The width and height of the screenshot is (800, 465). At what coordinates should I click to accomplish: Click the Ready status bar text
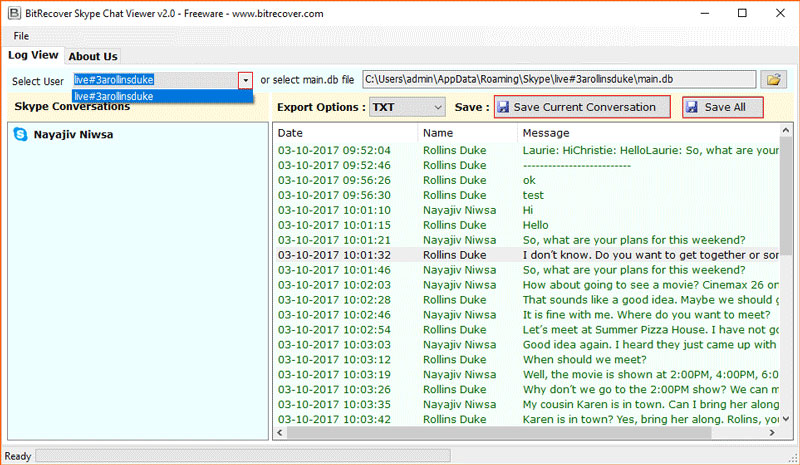coord(18,456)
